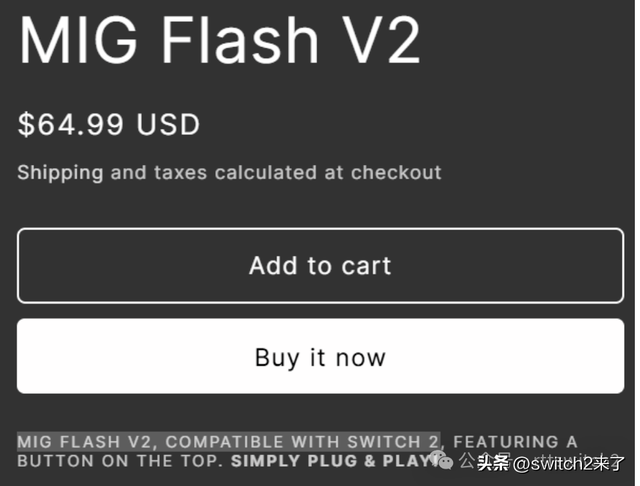
Task: Add the MIG Flash V2 to cart
Action: coord(320,266)
